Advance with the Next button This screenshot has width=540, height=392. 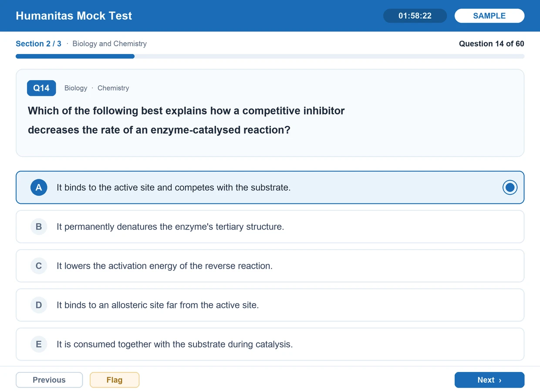tap(489, 380)
